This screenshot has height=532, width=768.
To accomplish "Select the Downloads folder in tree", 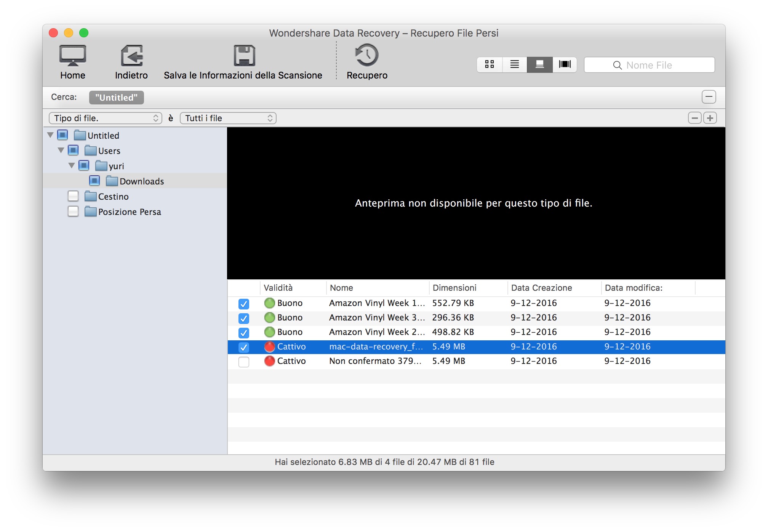I will point(141,181).
